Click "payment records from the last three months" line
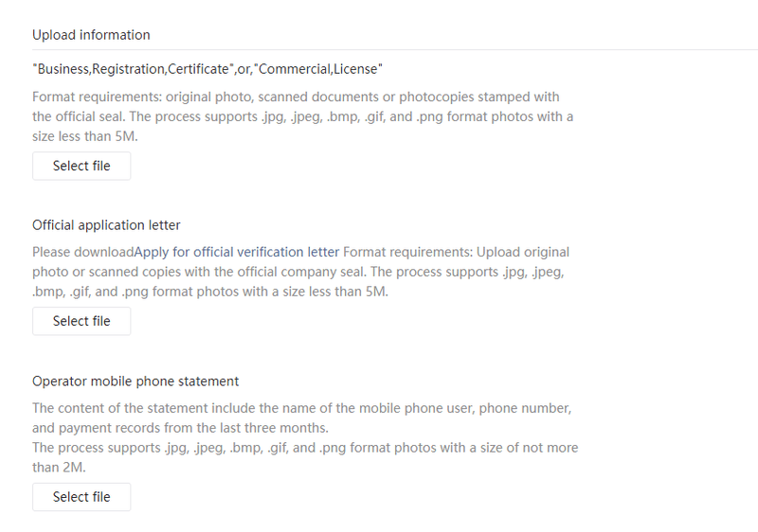The height and width of the screenshot is (532, 758). (180, 428)
